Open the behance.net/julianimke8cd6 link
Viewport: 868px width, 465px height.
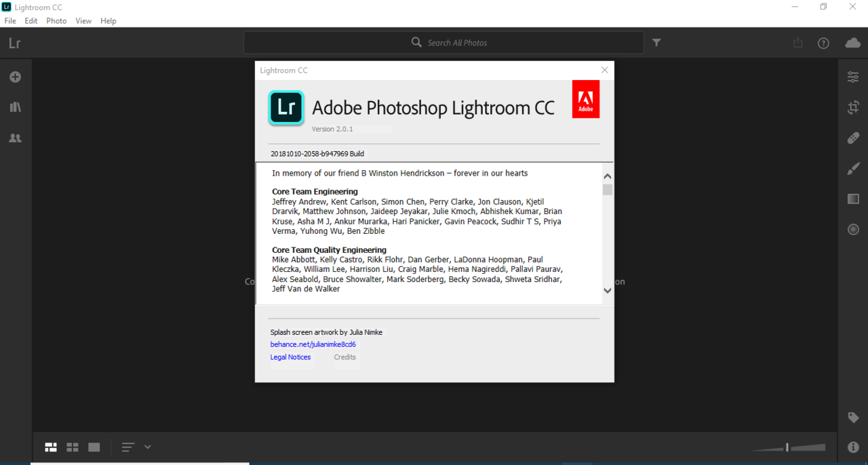coord(313,344)
